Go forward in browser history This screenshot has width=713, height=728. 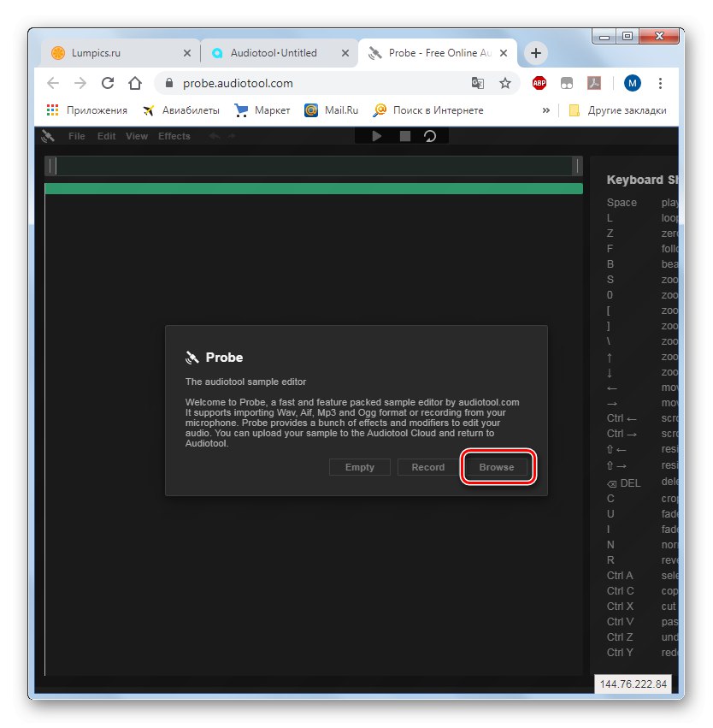pos(80,83)
